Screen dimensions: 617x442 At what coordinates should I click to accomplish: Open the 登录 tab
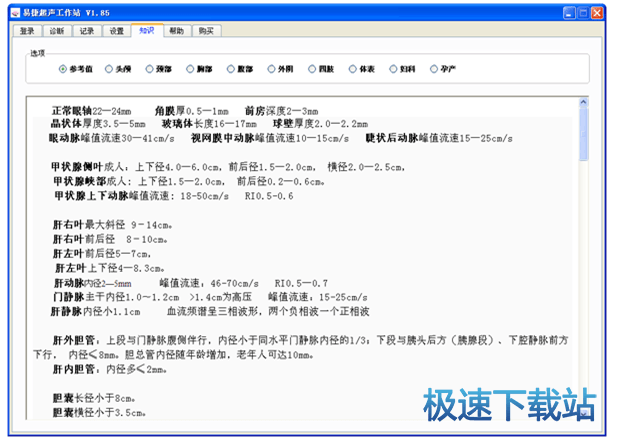(27, 31)
